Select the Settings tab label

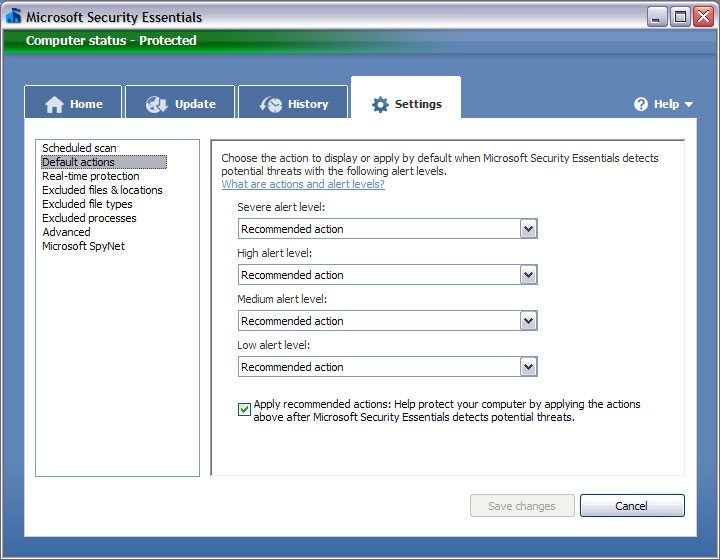418,104
